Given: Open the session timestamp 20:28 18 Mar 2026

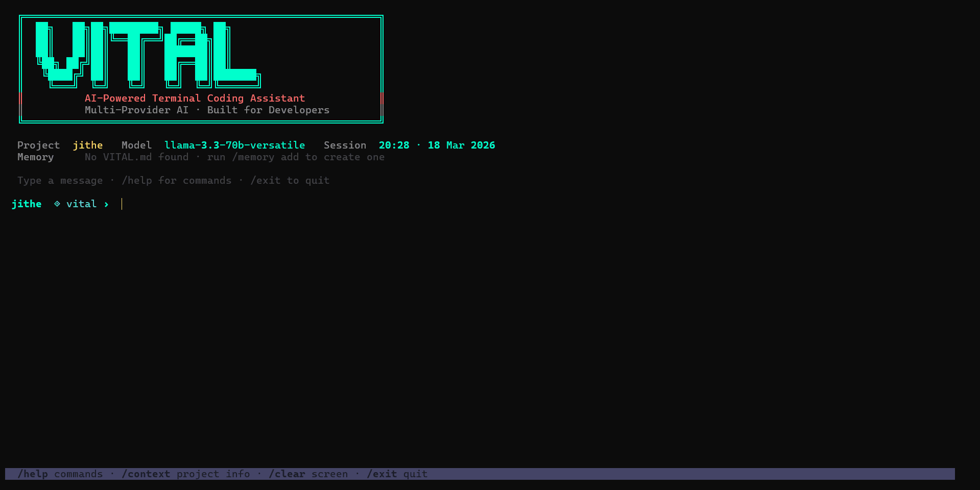Looking at the screenshot, I should [437, 145].
